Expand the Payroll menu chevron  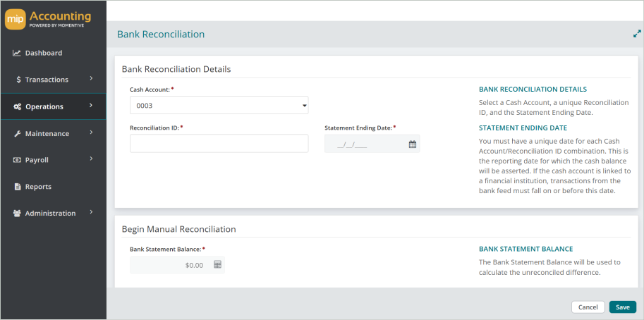tap(91, 159)
